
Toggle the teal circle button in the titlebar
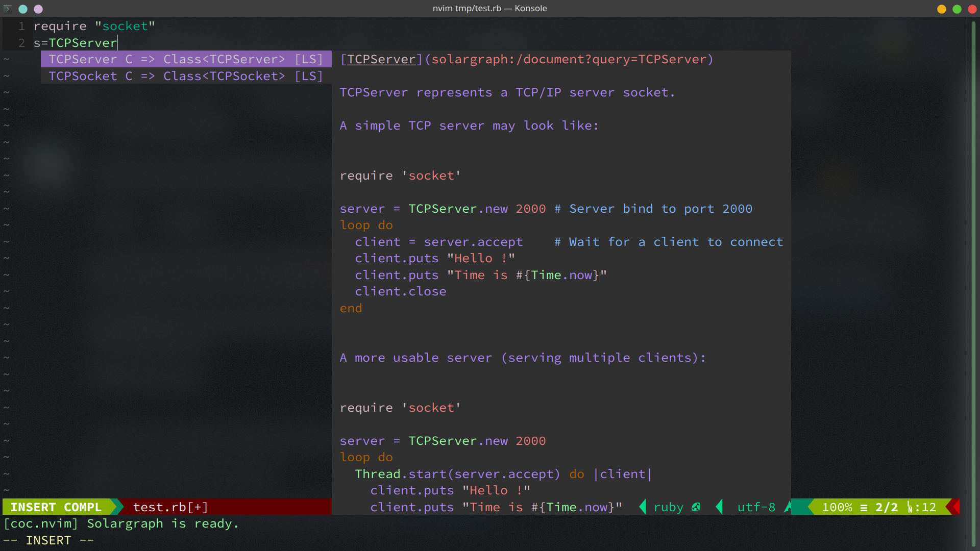point(23,9)
